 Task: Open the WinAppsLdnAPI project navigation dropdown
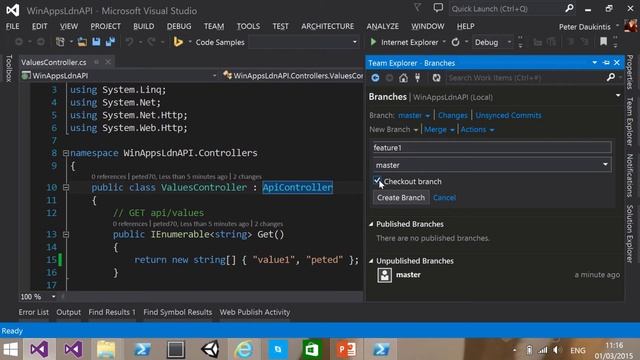point(214,76)
